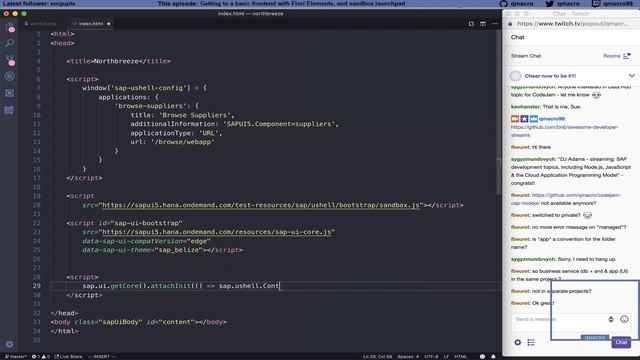Open the Rooms selector in Twitch chat
Image resolution: width=640 pixels, height=360 pixels.
[x=617, y=56]
